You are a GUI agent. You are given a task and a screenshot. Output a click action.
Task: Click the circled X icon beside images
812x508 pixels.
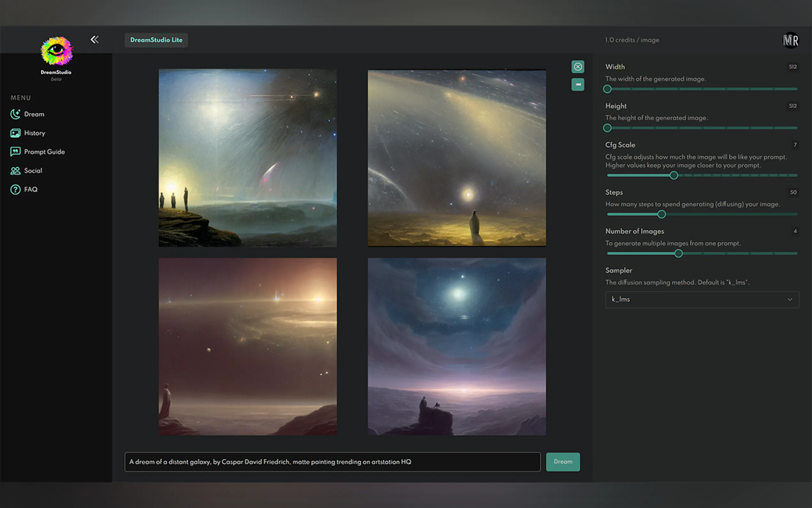click(578, 67)
